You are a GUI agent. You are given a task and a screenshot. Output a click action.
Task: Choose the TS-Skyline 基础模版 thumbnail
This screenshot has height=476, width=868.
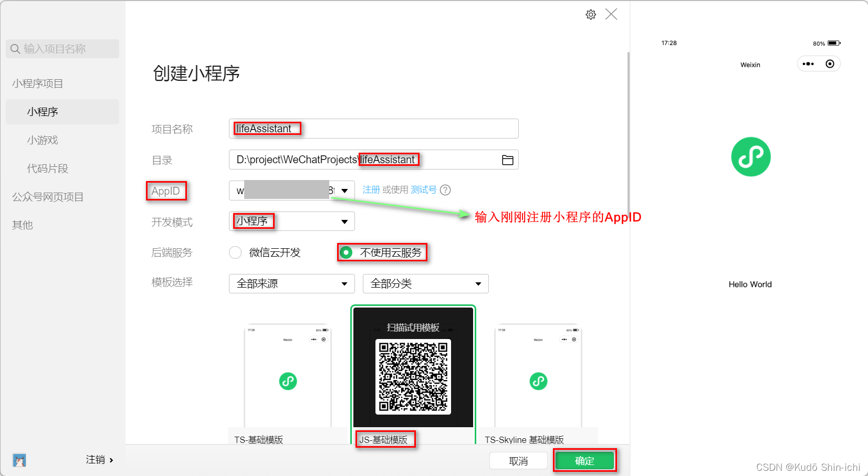click(x=538, y=376)
